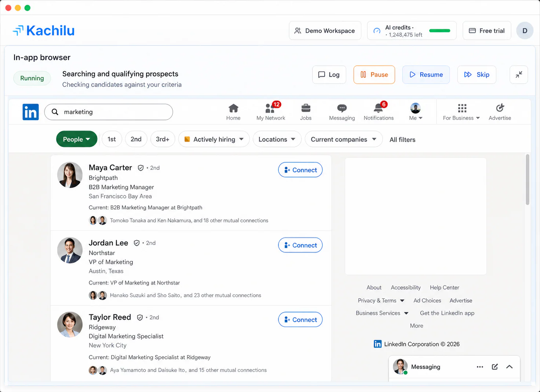540x392 pixels.
Task: Toggle the 3rd+ connections filter
Action: (x=163, y=139)
